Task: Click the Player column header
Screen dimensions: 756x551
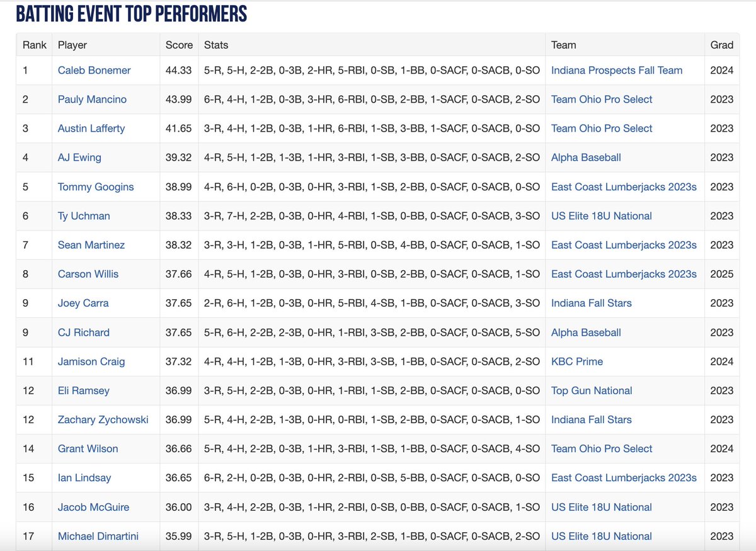Action: click(x=72, y=45)
